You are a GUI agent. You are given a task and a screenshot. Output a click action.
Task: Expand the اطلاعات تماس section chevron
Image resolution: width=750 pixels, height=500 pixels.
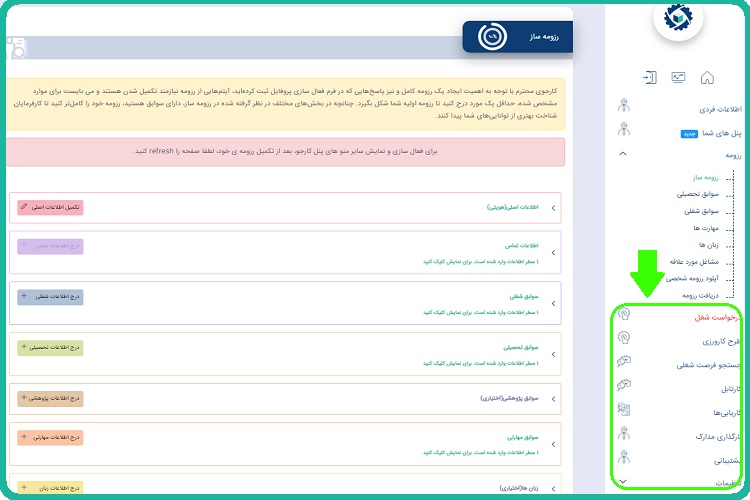(x=553, y=253)
